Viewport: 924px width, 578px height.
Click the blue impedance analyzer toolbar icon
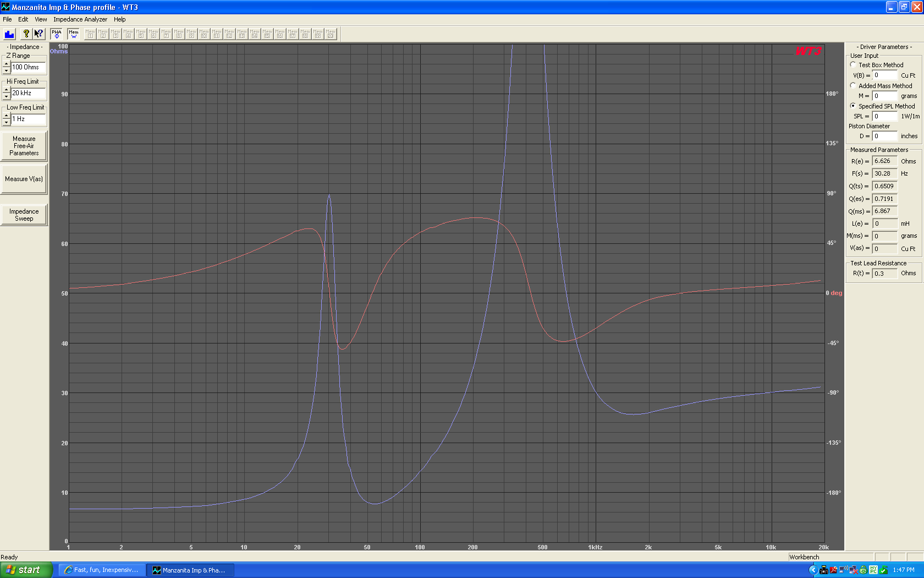[9, 34]
